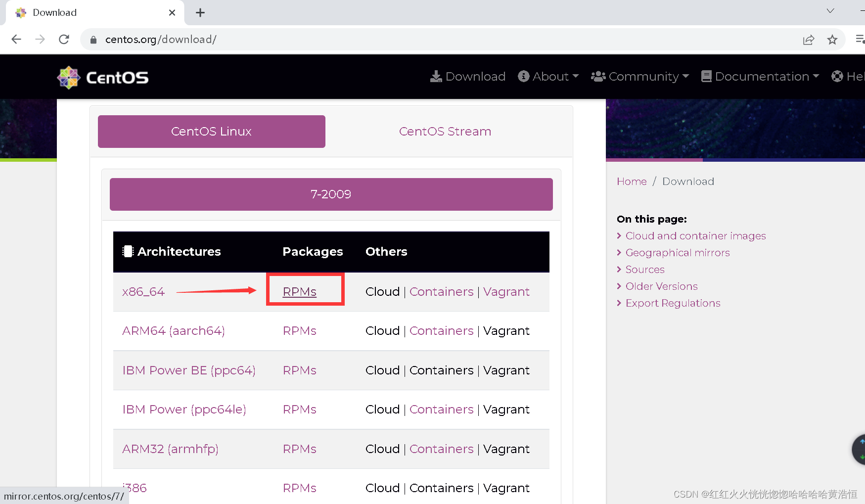This screenshot has width=865, height=504.
Task: Jump to Sources section
Action: pyautogui.click(x=645, y=270)
